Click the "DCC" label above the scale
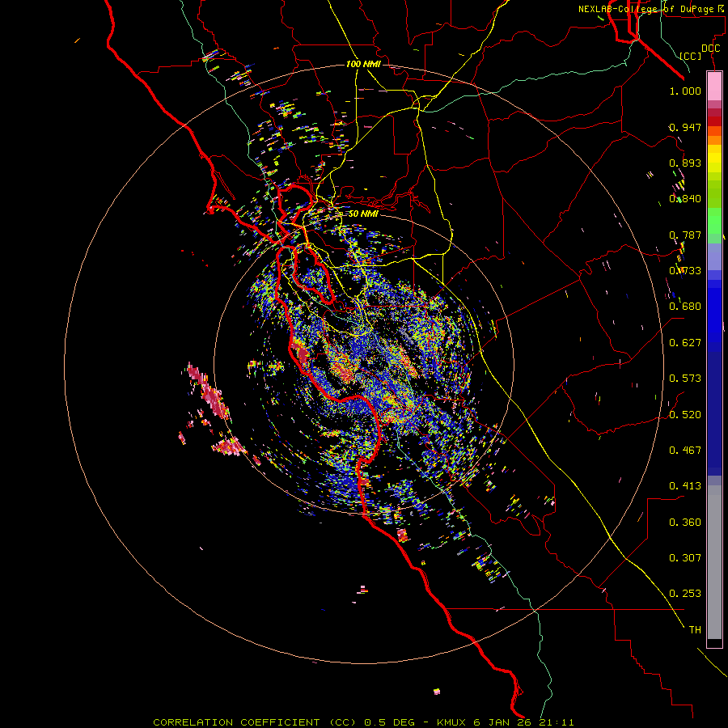 tap(710, 49)
